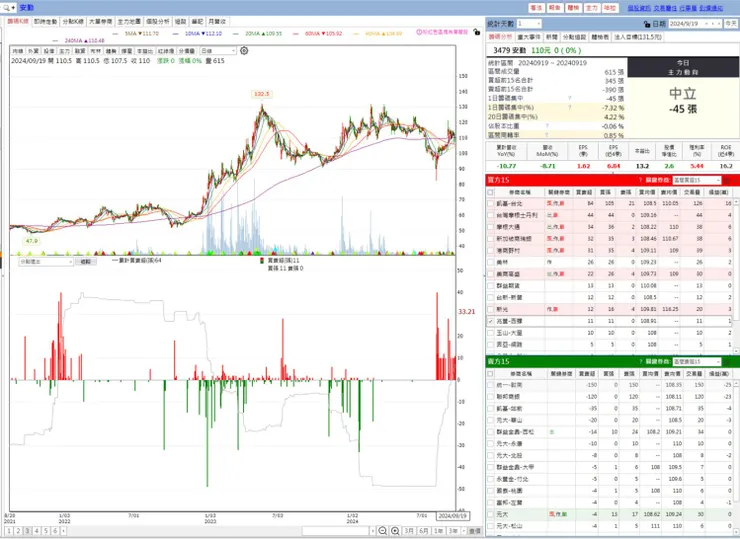Click the 查價 button
This screenshot has width=740, height=539.
tap(475, 531)
